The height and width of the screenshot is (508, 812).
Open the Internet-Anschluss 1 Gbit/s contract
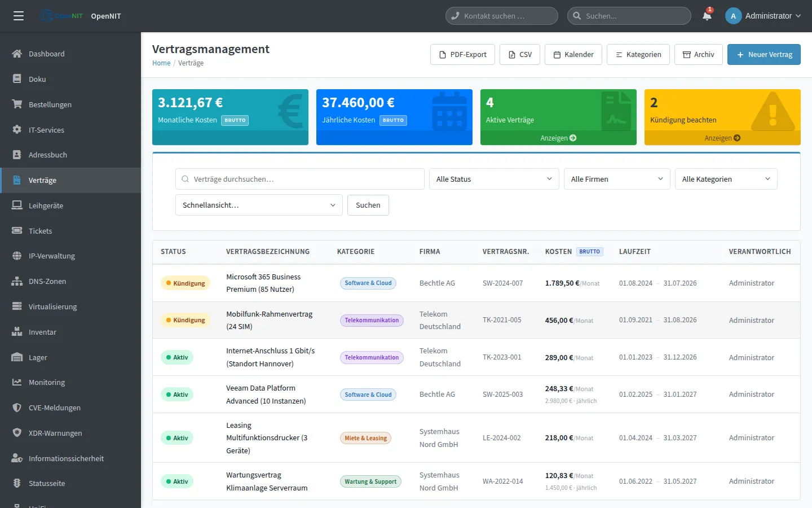pyautogui.click(x=271, y=357)
